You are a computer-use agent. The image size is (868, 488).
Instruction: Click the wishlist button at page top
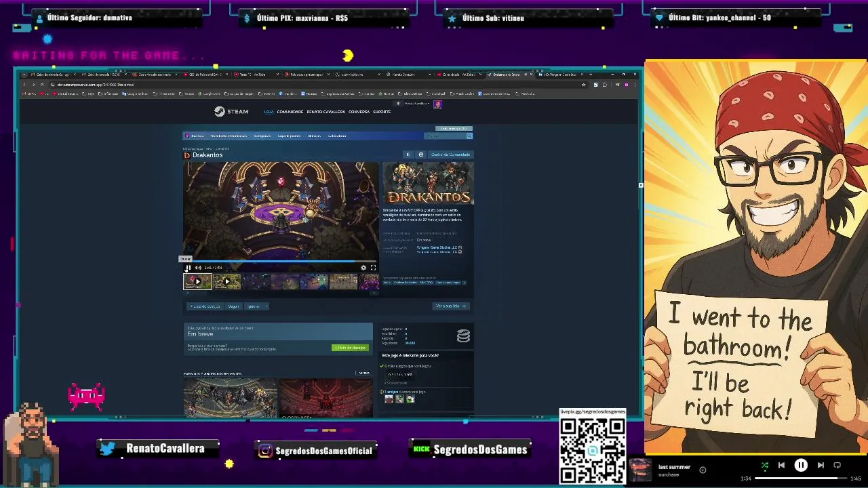(x=454, y=128)
